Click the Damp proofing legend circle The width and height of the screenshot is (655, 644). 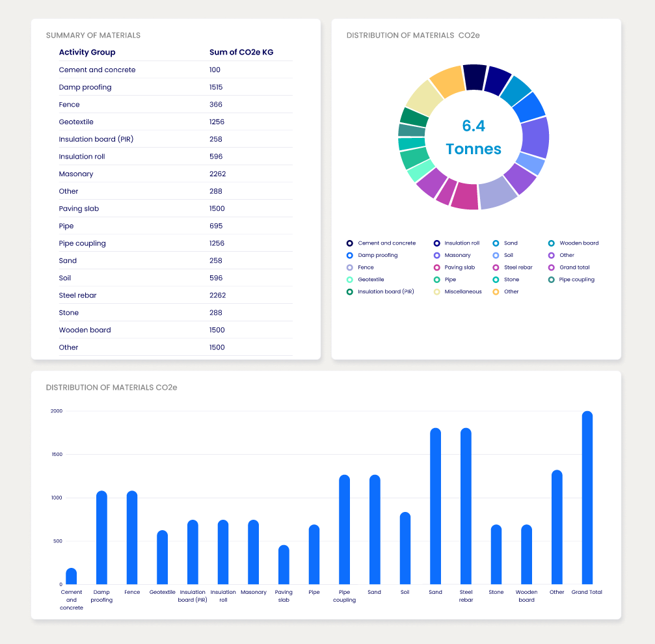click(350, 256)
